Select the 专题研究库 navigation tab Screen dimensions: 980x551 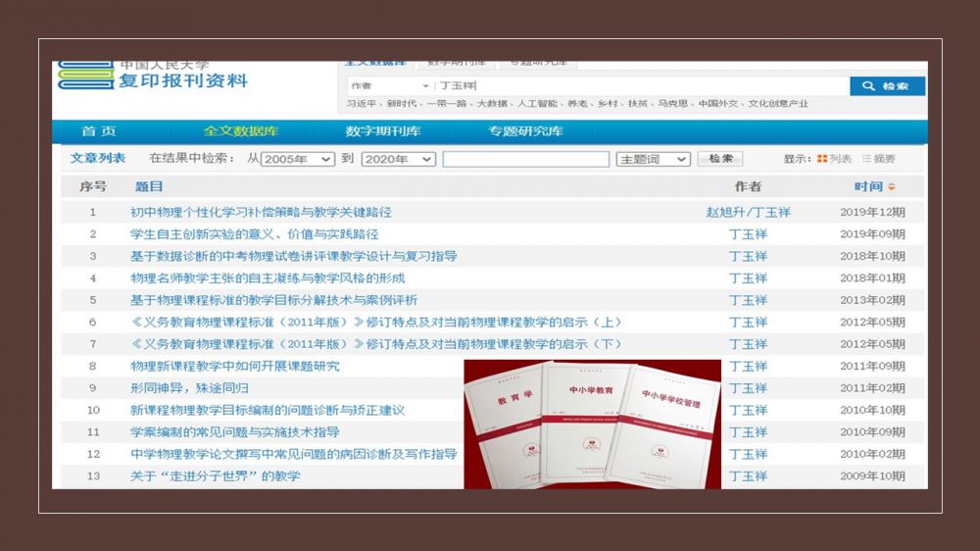526,131
